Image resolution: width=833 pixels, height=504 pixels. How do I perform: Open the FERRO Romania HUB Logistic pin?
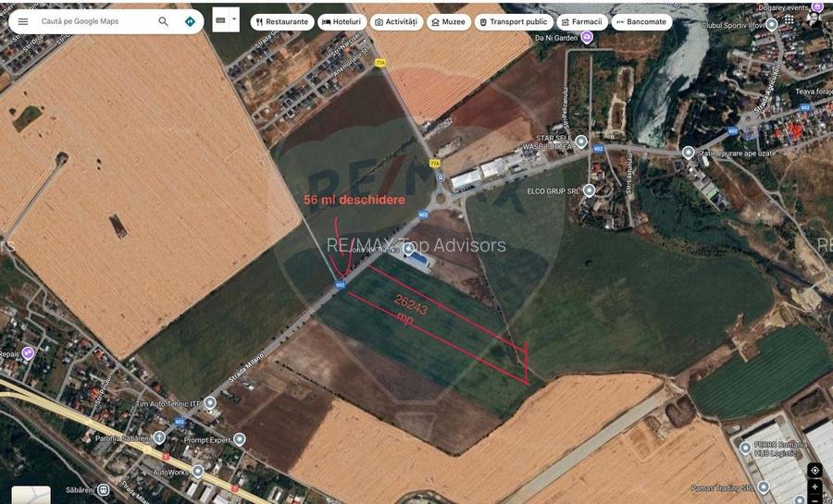point(745,449)
